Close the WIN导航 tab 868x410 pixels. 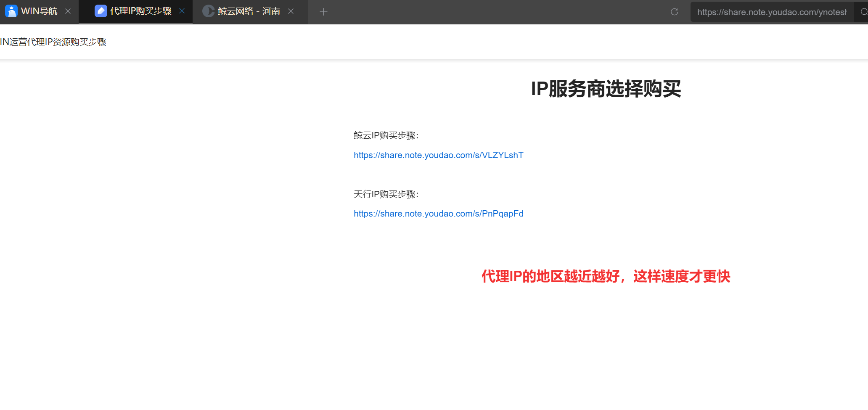pos(68,11)
